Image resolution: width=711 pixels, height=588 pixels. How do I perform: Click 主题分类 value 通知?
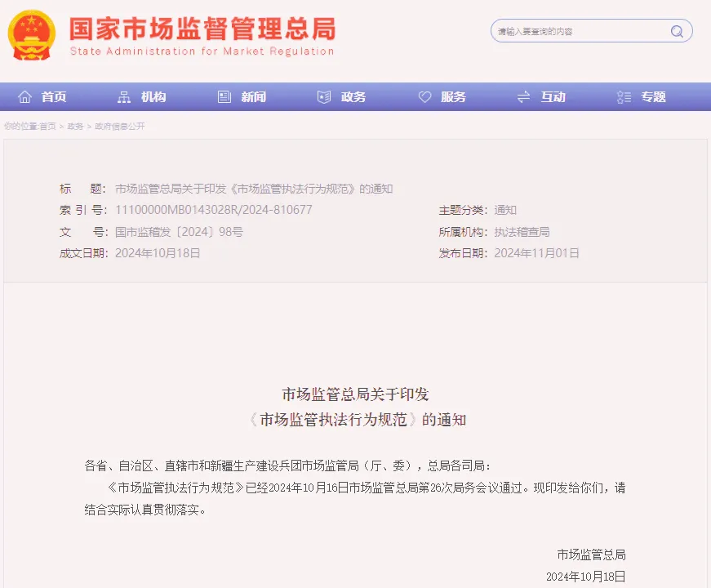coord(505,210)
